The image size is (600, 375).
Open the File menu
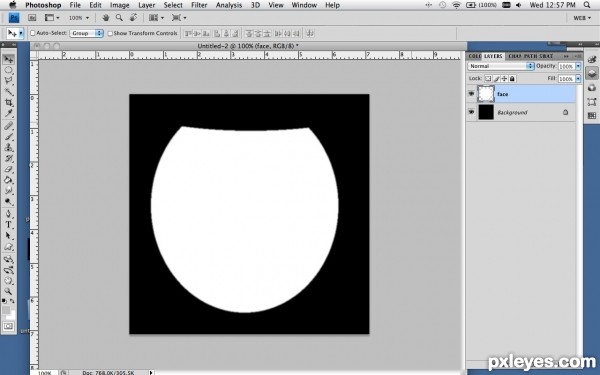pos(75,5)
